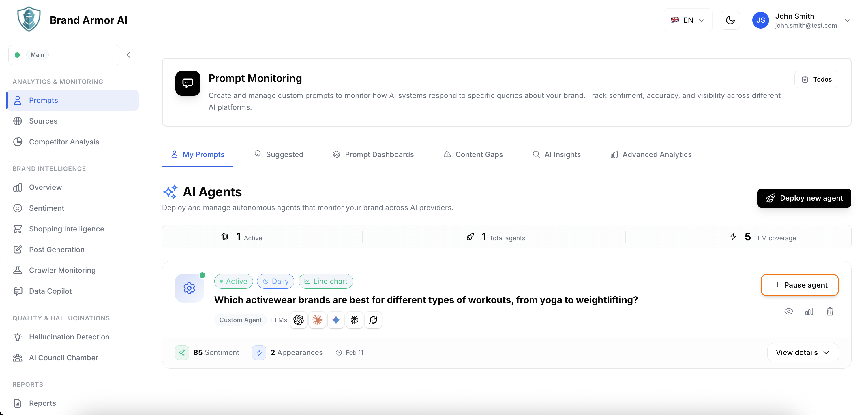Collapse the sidebar with chevron arrow
The height and width of the screenshot is (415, 868).
[x=128, y=55]
